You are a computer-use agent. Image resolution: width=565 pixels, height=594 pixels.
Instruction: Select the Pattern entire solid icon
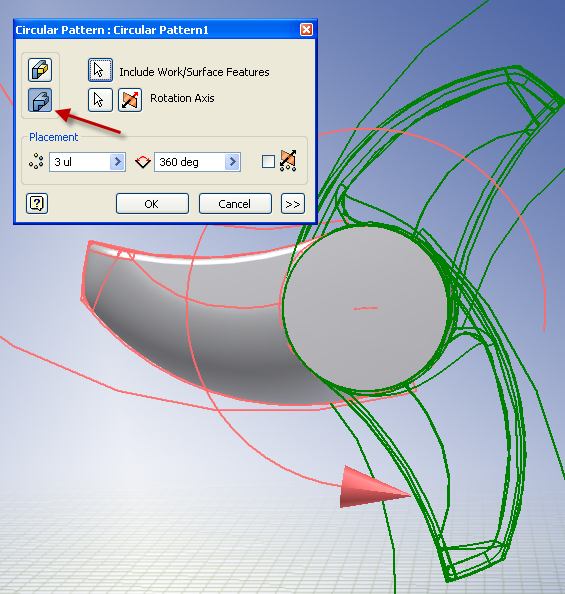pyautogui.click(x=40, y=100)
